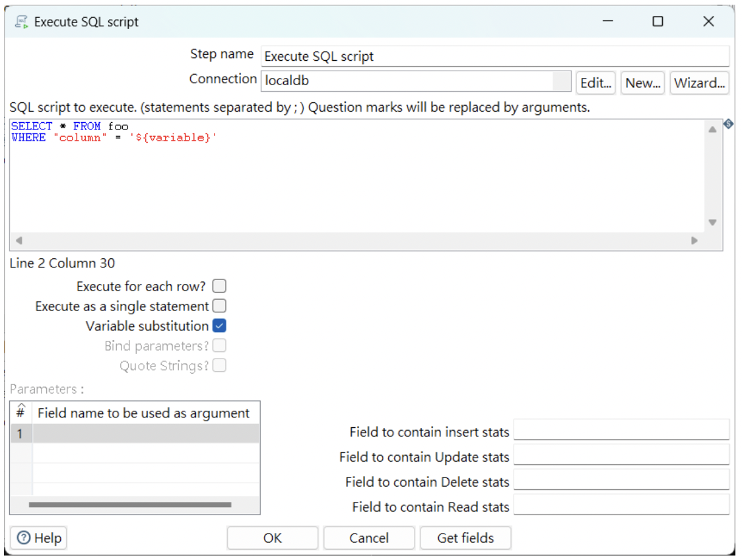
Task: Click inside the Step name field
Action: (462, 56)
